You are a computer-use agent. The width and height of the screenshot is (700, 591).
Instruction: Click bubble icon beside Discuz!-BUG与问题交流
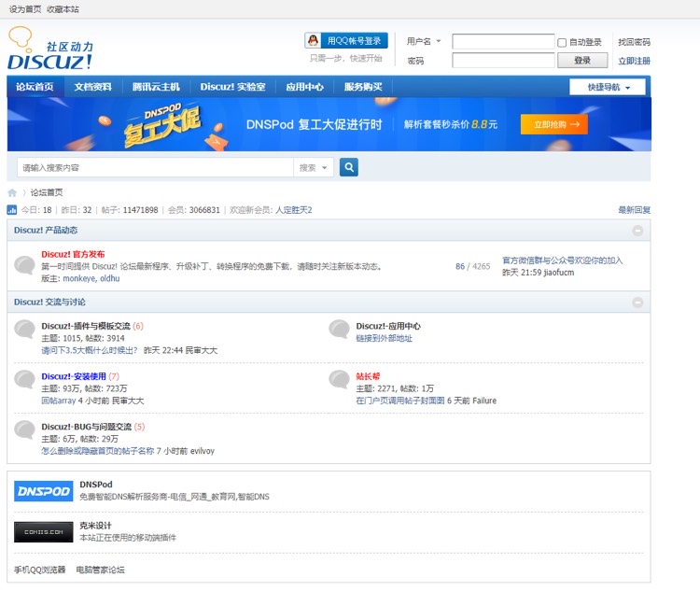click(24, 430)
